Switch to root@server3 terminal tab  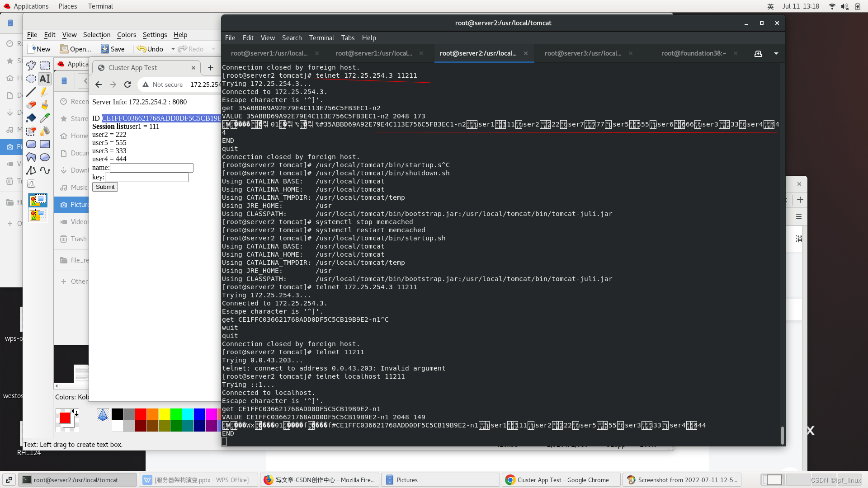583,53
